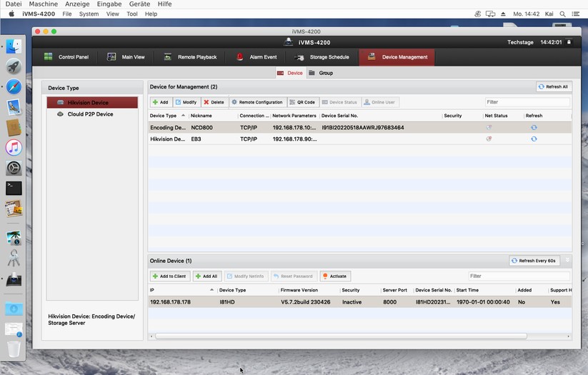Open Keychain Access keys icon in dock

point(14,258)
